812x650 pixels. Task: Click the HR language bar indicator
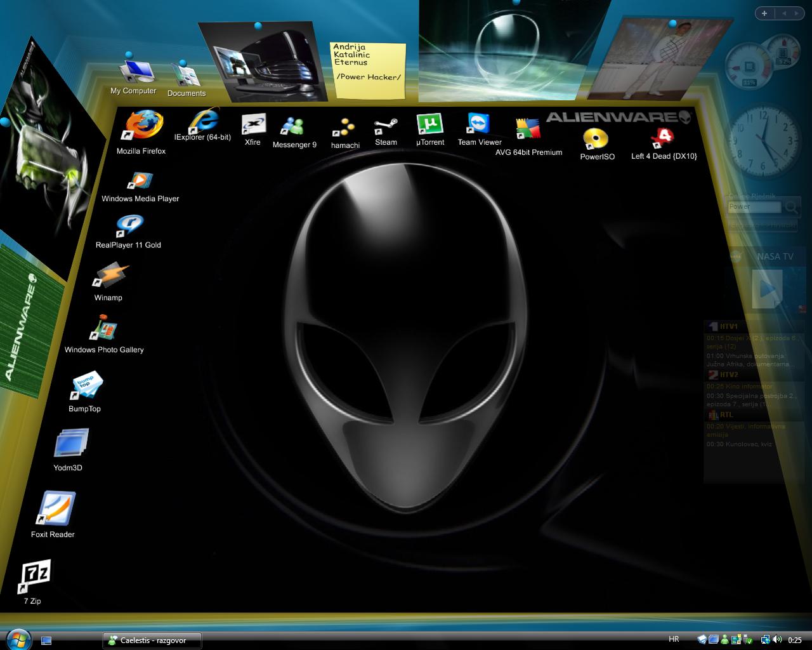[674, 639]
